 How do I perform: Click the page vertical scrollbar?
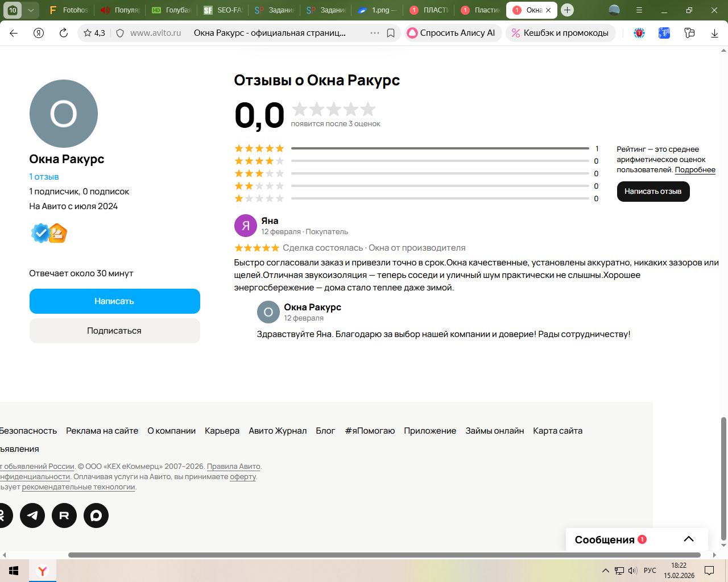coord(723,479)
